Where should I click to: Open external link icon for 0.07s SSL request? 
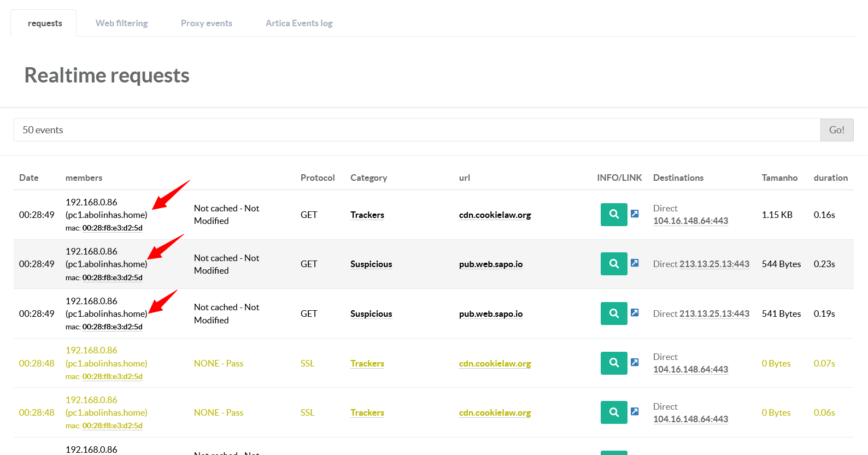(x=635, y=362)
